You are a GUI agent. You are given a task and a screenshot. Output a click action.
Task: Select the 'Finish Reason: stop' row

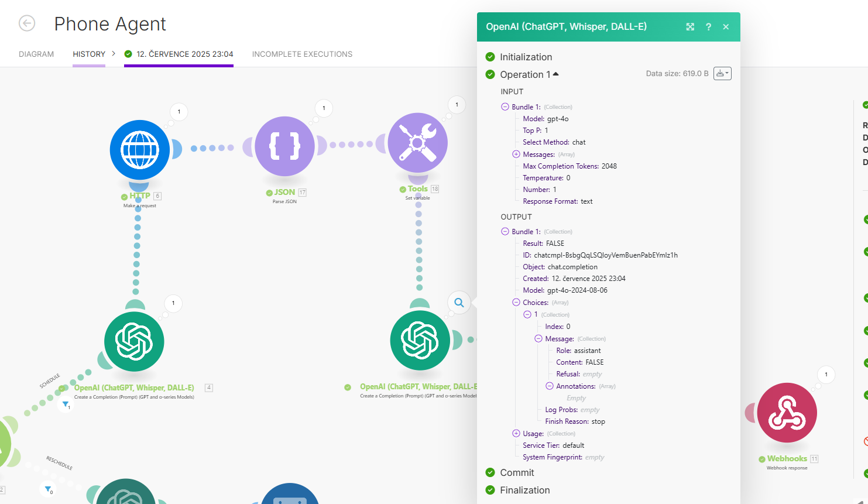[575, 421]
